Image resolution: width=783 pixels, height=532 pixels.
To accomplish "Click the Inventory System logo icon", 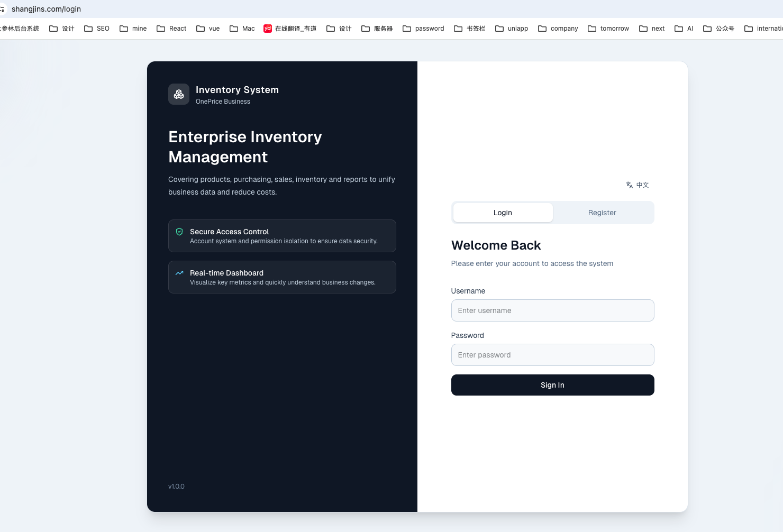I will point(179,94).
